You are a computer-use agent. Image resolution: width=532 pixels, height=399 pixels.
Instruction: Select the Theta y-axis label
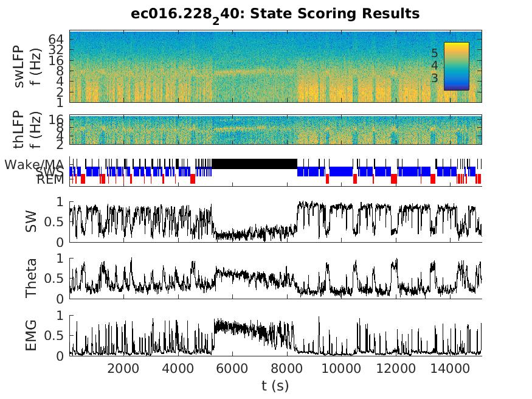tap(31, 279)
